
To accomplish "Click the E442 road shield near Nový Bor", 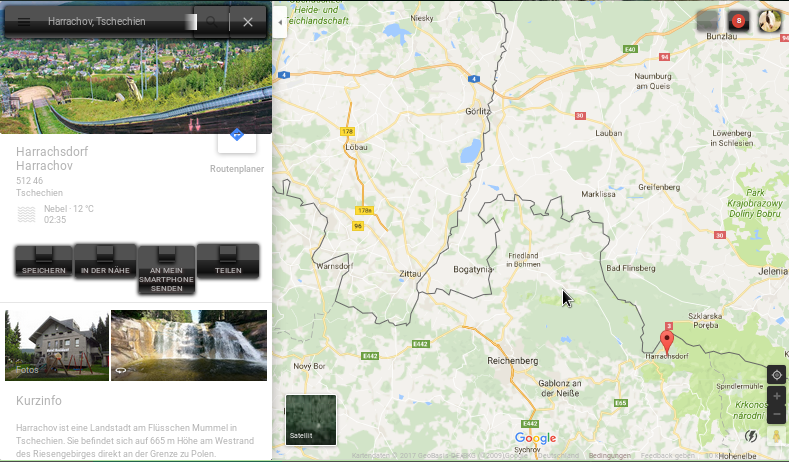I will [x=370, y=356].
